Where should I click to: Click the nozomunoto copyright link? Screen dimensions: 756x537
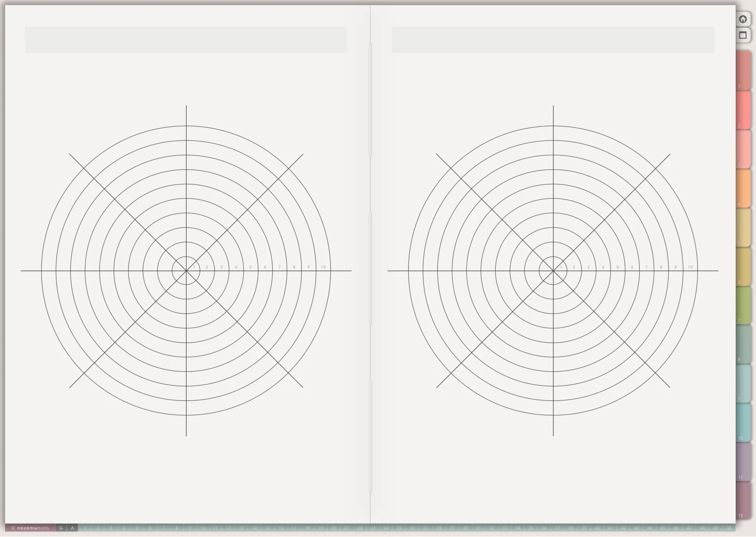coord(30,528)
